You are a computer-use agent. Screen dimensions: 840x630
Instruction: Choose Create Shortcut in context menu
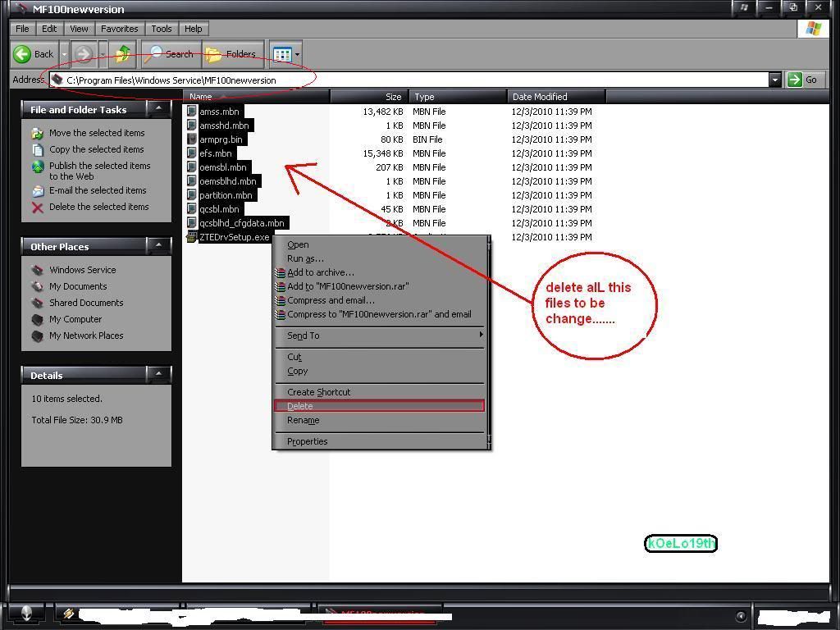380,392
